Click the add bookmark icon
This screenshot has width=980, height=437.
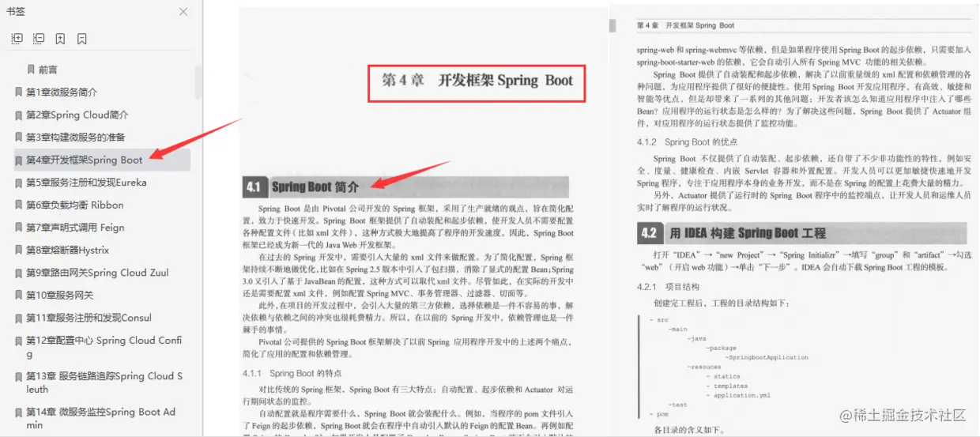click(60, 38)
